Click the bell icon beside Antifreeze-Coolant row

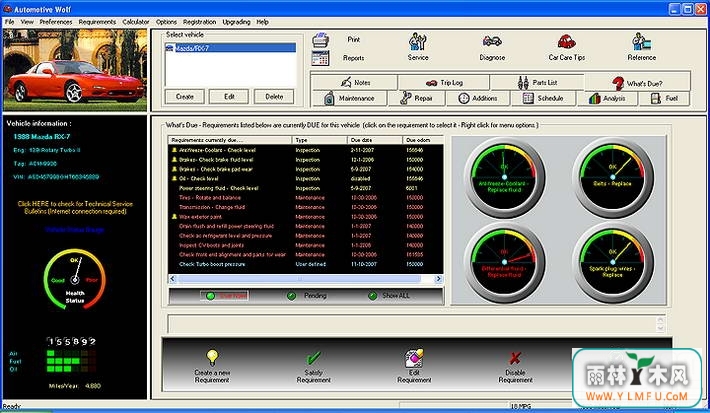pos(174,150)
